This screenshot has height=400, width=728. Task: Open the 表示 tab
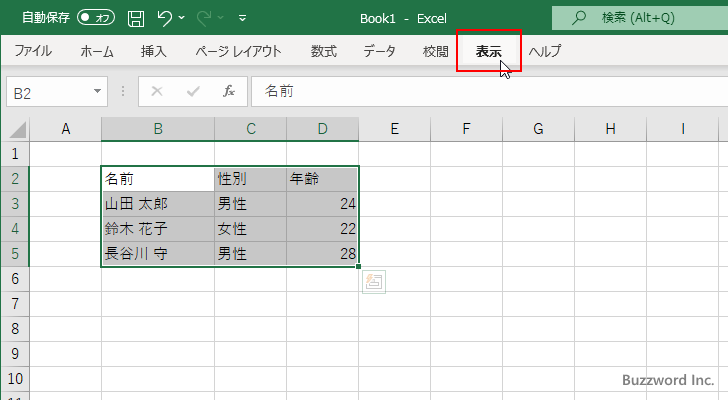coord(489,51)
